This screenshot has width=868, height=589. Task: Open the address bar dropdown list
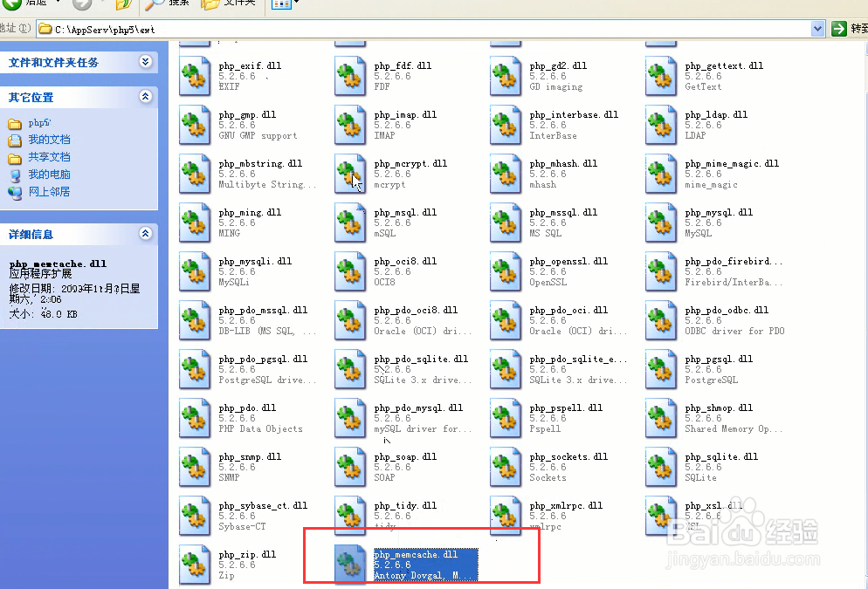pos(817,28)
